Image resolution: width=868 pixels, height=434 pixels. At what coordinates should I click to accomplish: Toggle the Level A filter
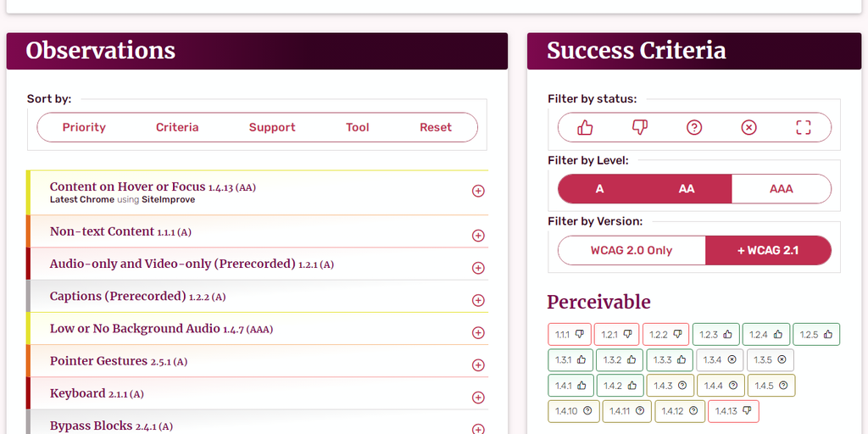(x=599, y=189)
